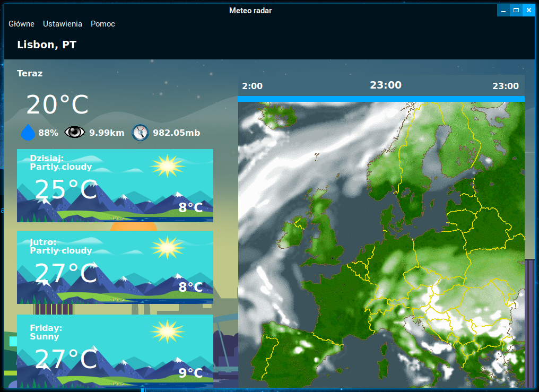This screenshot has width=539, height=392.
Task: Click the Teraz heading
Action: [30, 74]
